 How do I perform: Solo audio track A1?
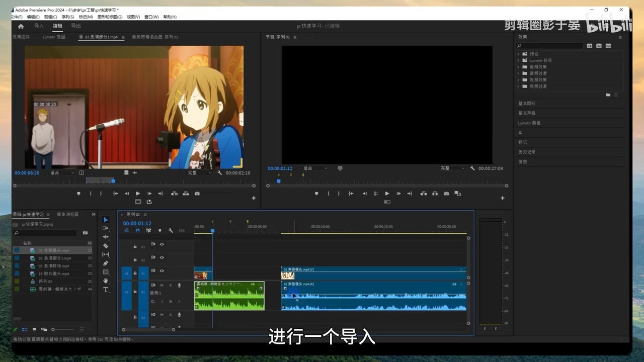(170, 286)
